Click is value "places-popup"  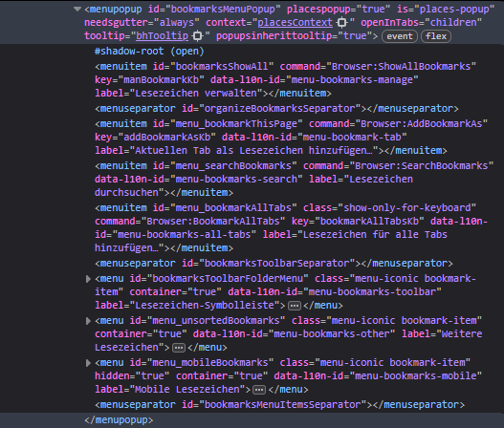453,10
